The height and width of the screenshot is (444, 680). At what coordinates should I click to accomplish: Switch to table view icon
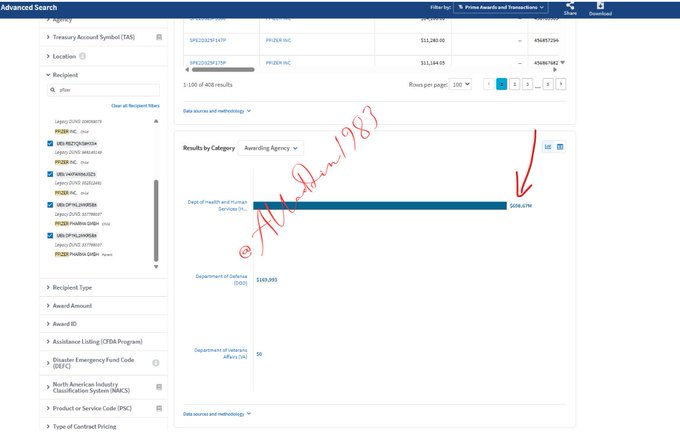560,147
